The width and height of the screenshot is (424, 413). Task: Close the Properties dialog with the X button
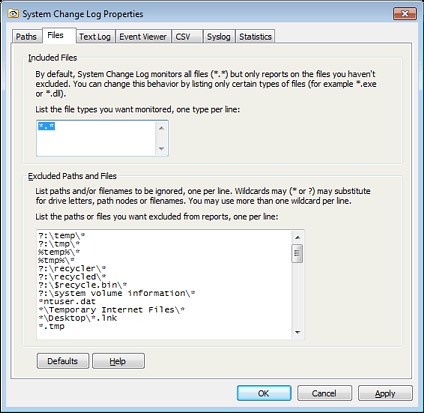[405, 14]
